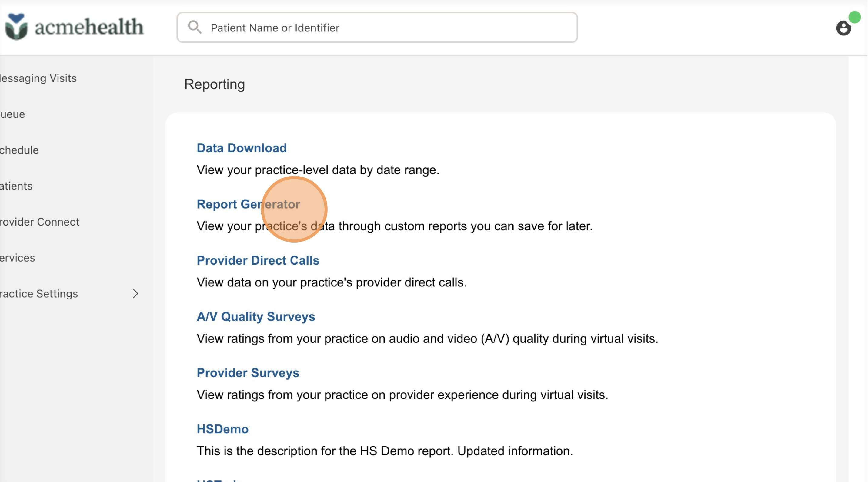Open the user account avatar menu
Viewport: 868px width, 482px height.
pos(844,28)
